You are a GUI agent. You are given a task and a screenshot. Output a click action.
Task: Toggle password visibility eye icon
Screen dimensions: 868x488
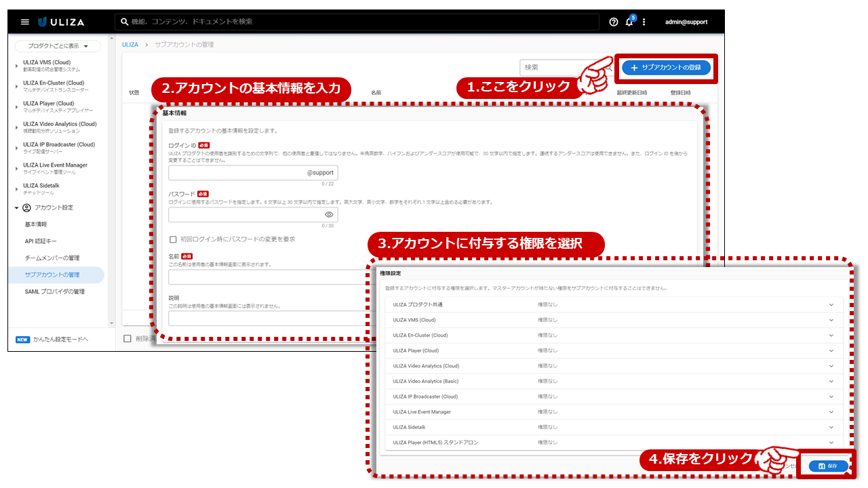pyautogui.click(x=329, y=214)
